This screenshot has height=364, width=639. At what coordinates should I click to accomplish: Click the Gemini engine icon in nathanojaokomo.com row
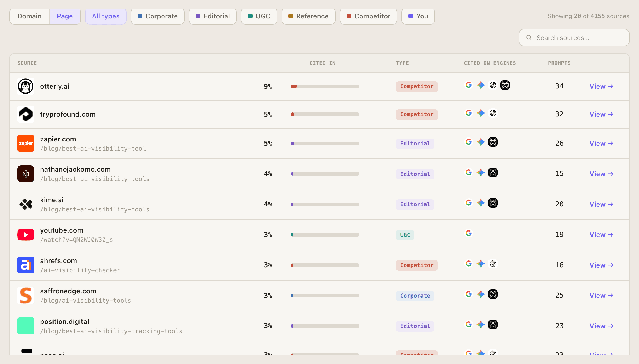(x=481, y=173)
